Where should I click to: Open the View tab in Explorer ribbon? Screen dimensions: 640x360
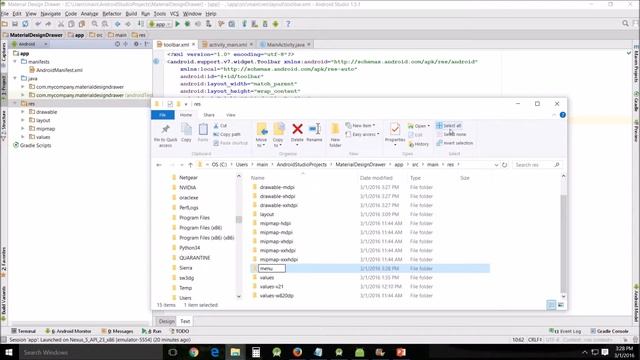[x=231, y=115]
